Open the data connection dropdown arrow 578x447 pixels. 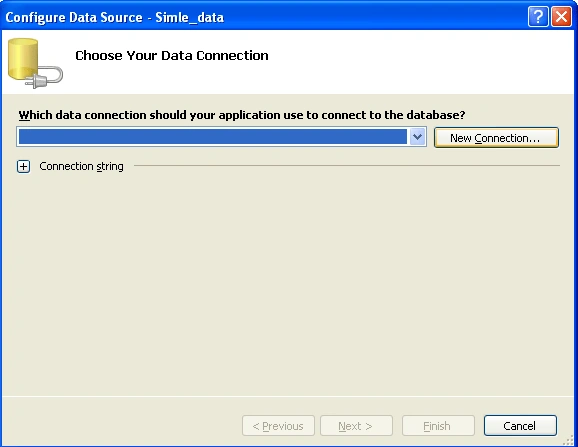417,137
